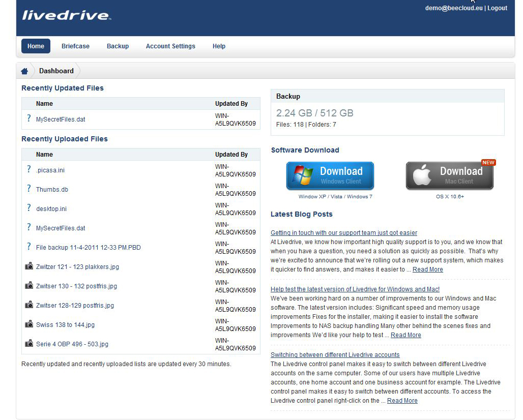The width and height of the screenshot is (523, 420).
Task: Click the home icon in the breadcrumb
Action: click(x=24, y=71)
